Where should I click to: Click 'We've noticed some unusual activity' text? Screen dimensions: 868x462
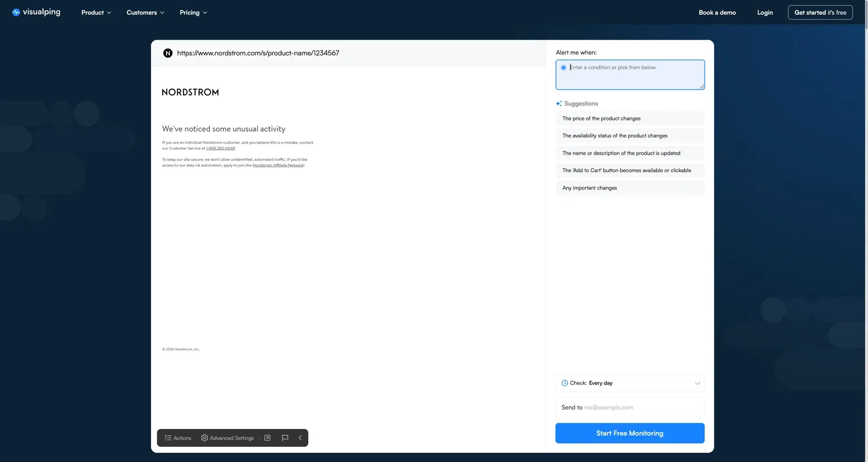point(224,129)
